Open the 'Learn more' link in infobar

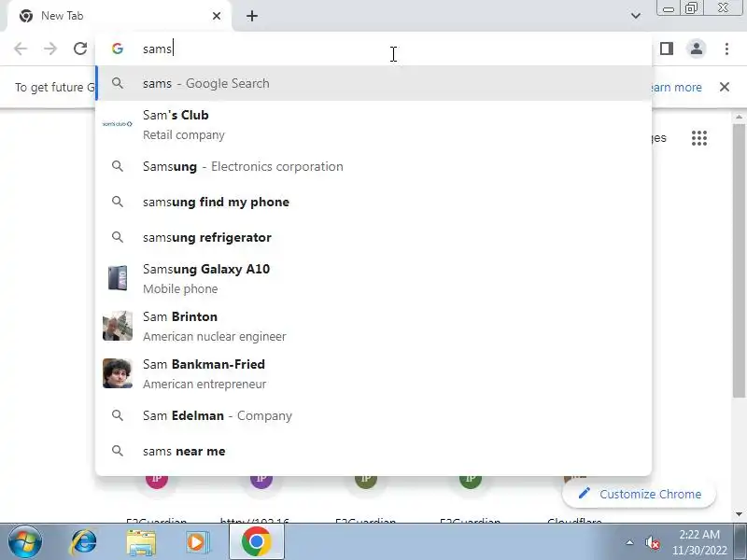click(676, 88)
